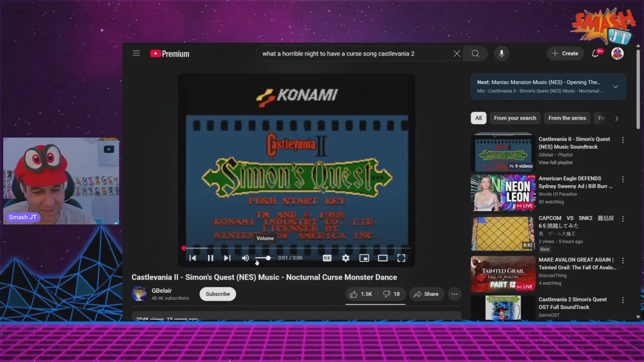Subscribe to GBelair channel
The width and height of the screenshot is (644, 362).
click(218, 294)
